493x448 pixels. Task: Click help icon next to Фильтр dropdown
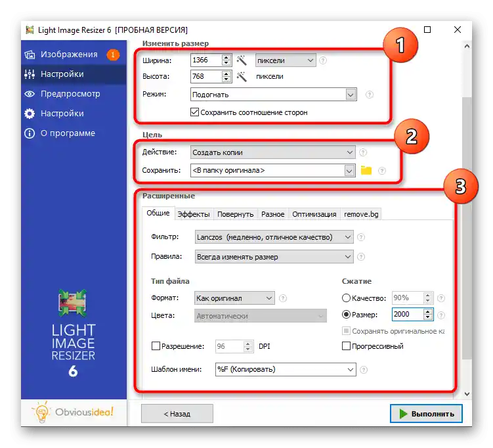[x=361, y=237]
